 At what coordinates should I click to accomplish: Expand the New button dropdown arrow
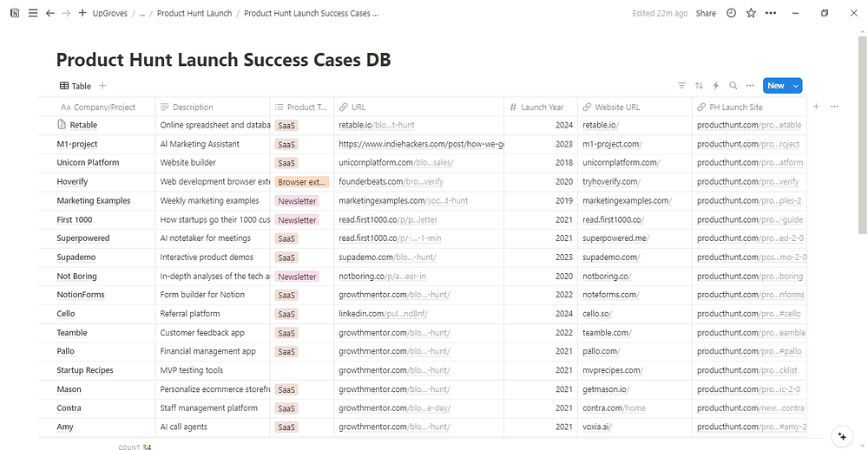(x=796, y=86)
